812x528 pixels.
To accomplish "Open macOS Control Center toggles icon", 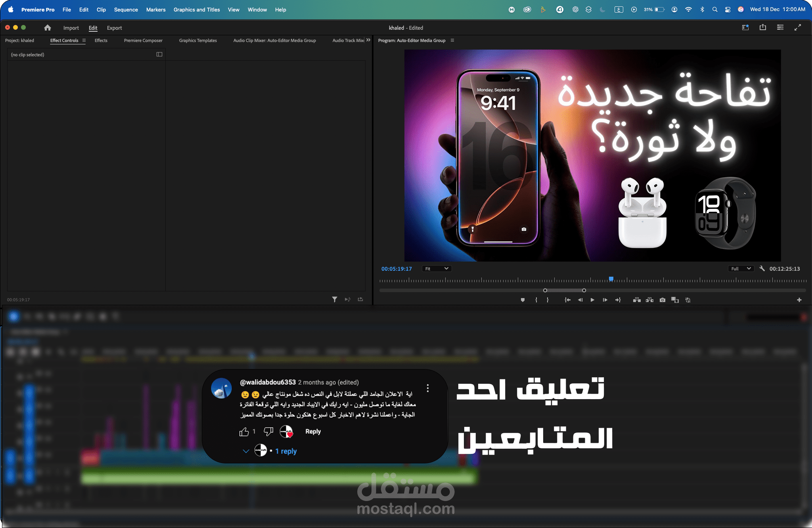I will (728, 10).
